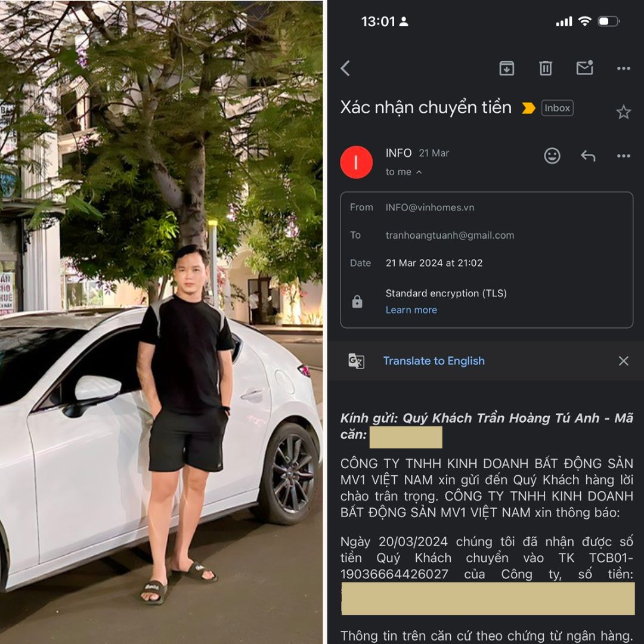Tap sender address INFO@vinhomes.vn
This screenshot has width=644, height=644.
click(x=429, y=208)
